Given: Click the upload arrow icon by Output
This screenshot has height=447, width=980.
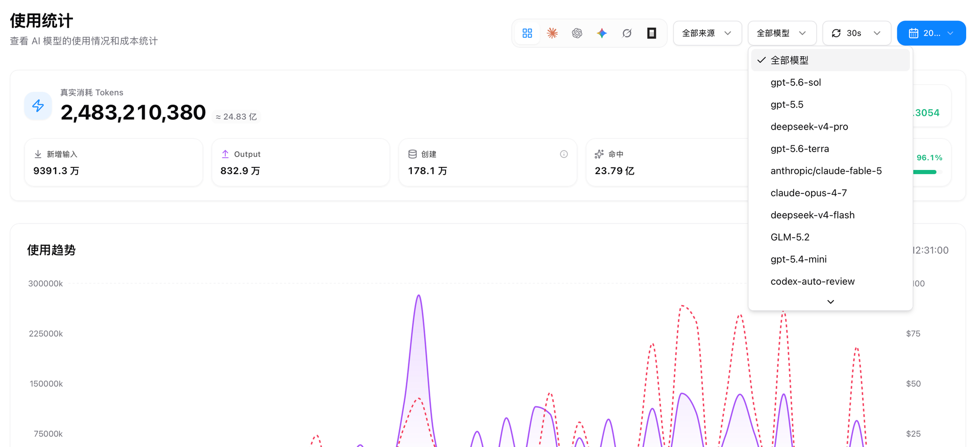Looking at the screenshot, I should [225, 154].
